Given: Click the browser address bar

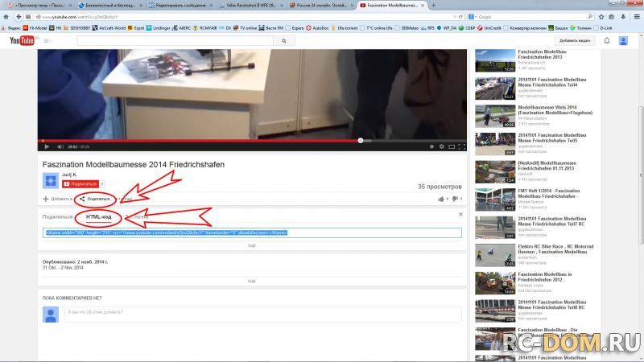Looking at the screenshot, I should 246,17.
